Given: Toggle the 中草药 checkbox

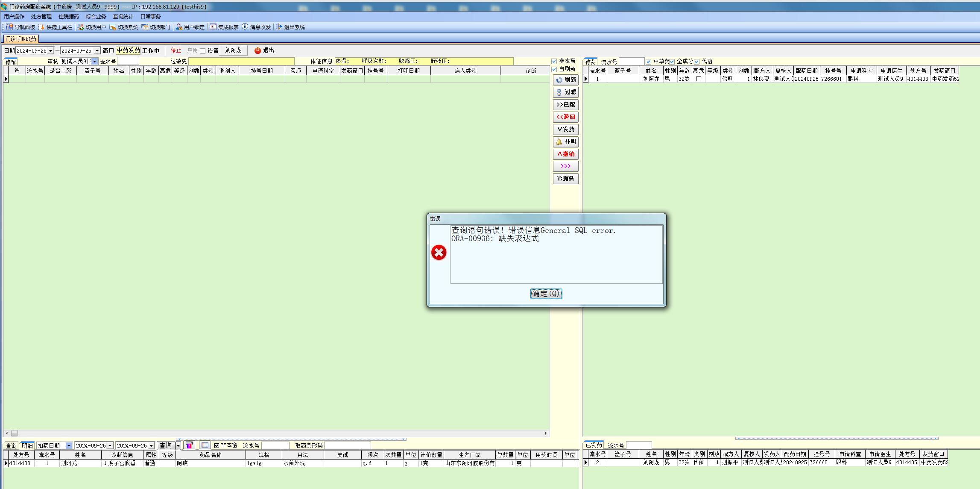Looking at the screenshot, I should coord(648,62).
